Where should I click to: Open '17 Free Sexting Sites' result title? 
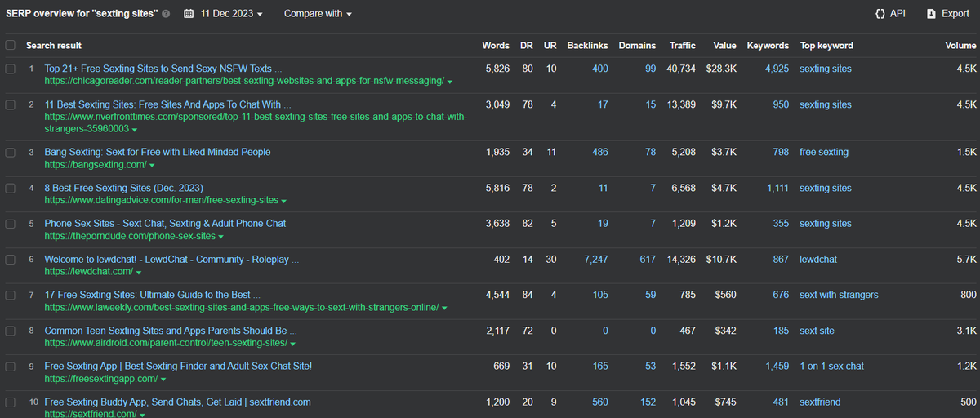pyautogui.click(x=153, y=296)
